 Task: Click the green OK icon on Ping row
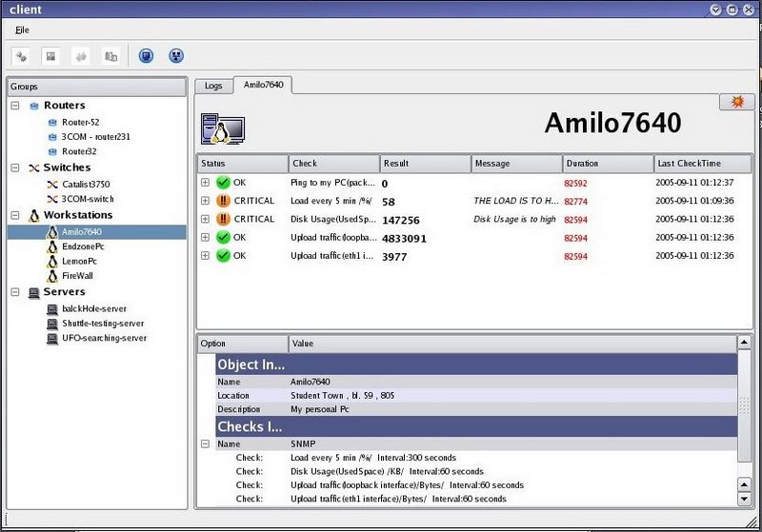(223, 182)
